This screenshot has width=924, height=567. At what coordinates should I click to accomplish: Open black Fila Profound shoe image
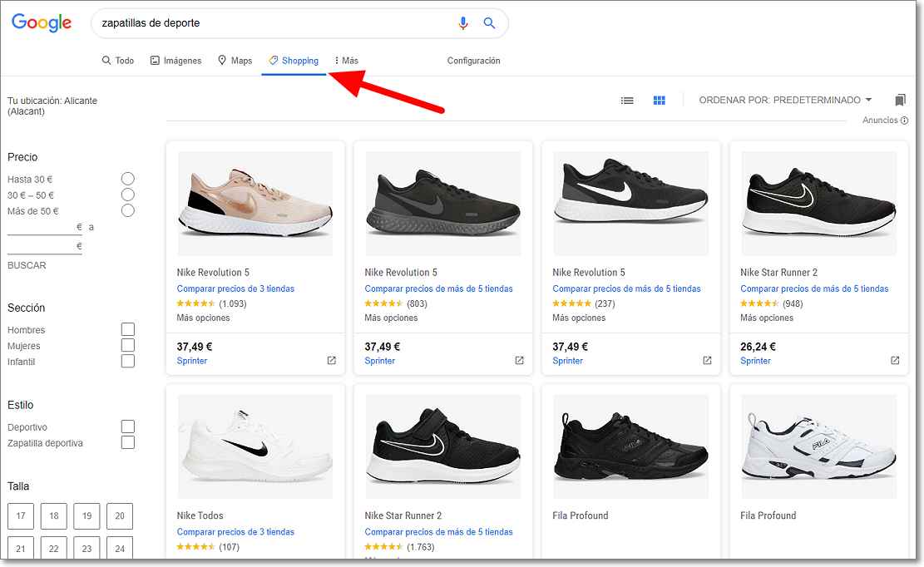click(630, 446)
